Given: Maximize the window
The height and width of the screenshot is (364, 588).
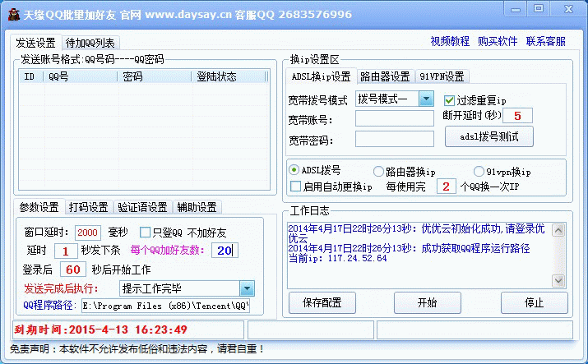Looking at the screenshot, I should coord(539,8).
